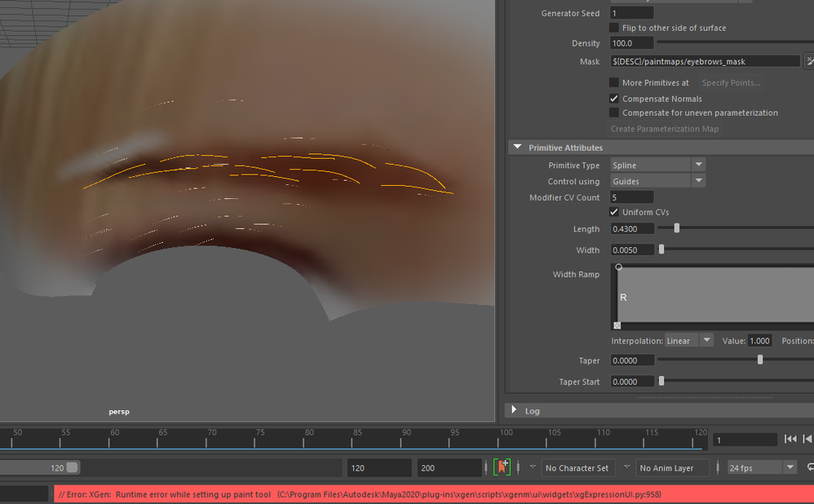
Task: Click the Position label
Action: [798, 341]
